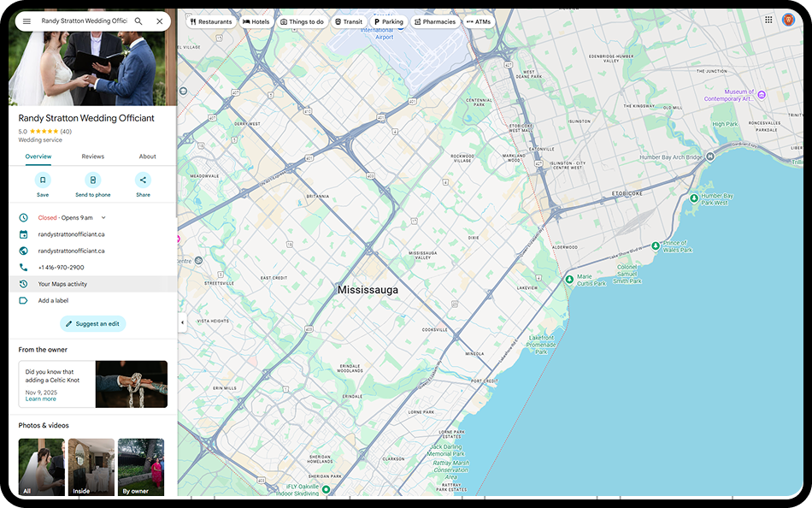Open the first randystrattonofficiant.ca appointment link

[x=71, y=234]
